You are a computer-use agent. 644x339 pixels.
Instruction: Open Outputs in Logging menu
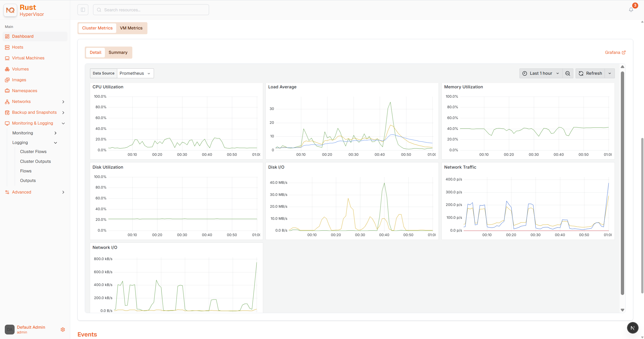point(28,181)
